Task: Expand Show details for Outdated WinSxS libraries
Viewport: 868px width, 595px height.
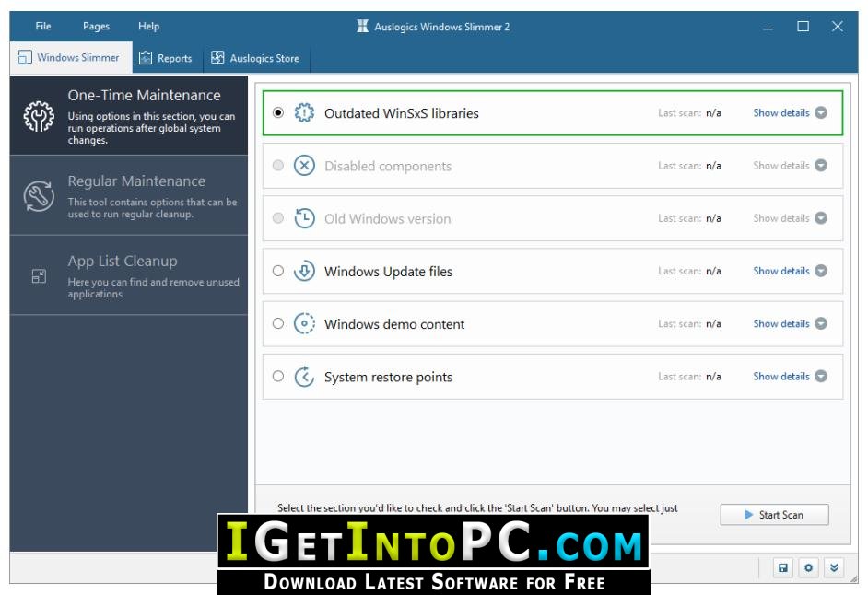Action: click(x=790, y=113)
